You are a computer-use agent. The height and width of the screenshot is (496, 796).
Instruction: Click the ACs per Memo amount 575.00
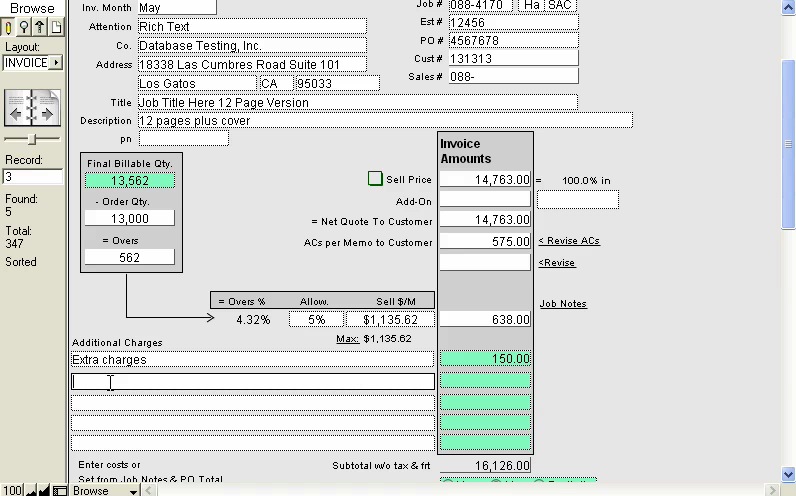coord(485,241)
